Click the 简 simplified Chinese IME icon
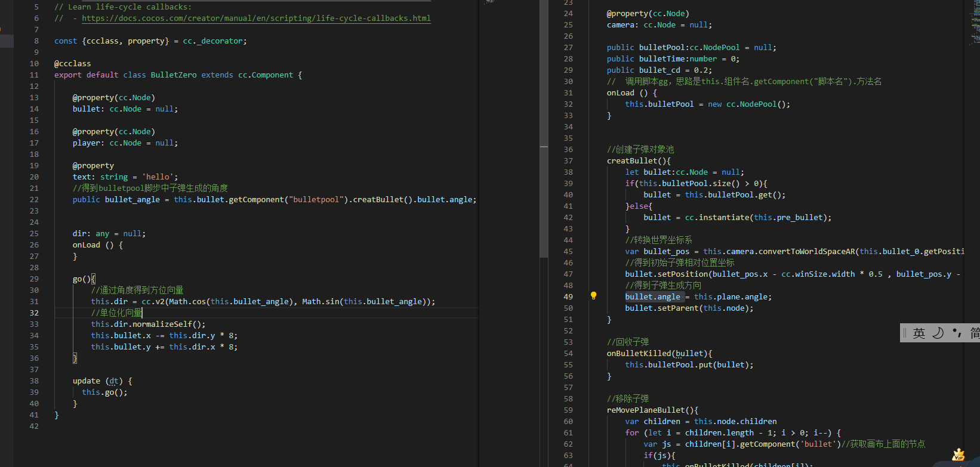980x467 pixels. point(975,333)
